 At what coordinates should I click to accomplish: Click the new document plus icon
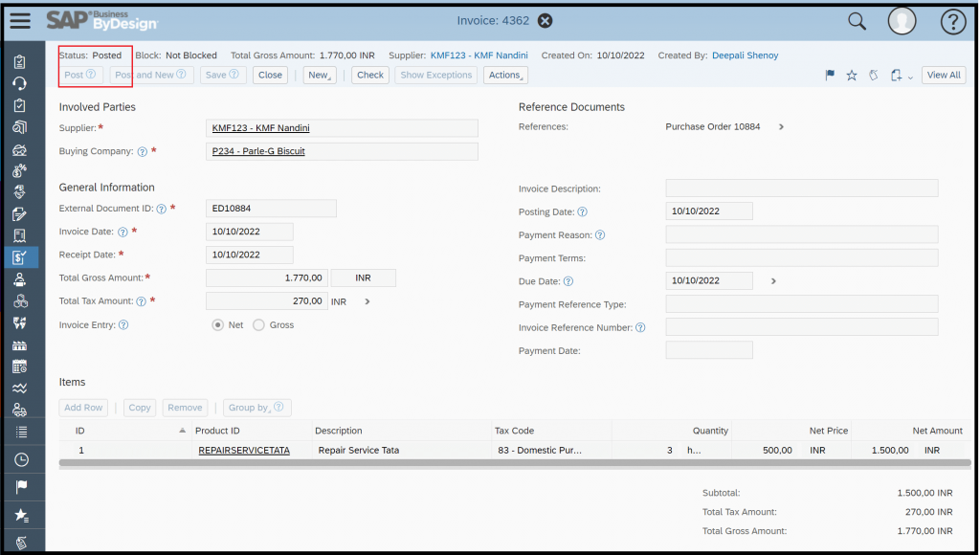[896, 75]
